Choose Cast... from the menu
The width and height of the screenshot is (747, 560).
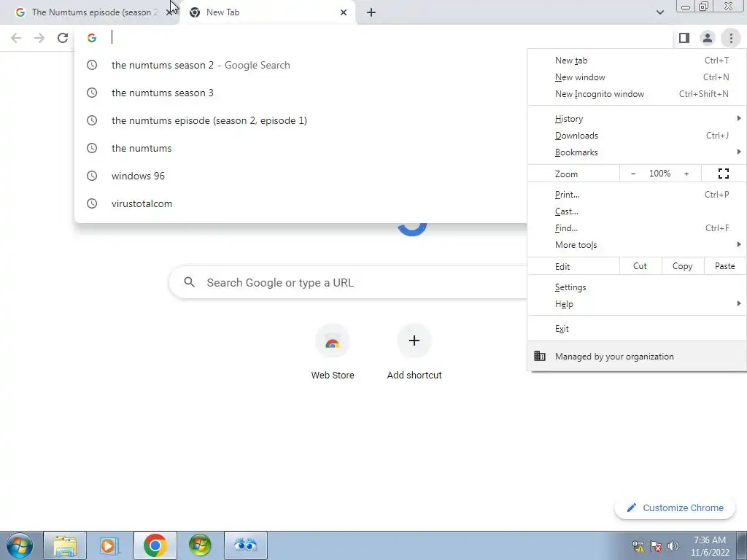(636, 211)
